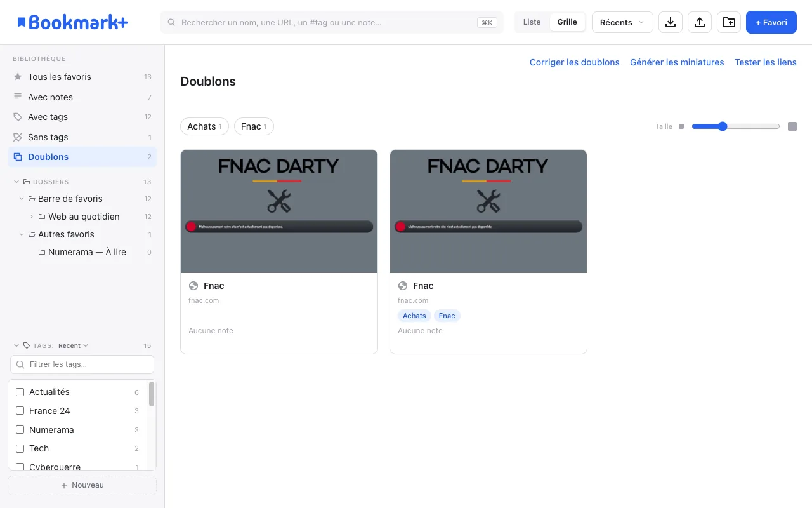The image size is (812, 508).
Task: Click Générer les miniatures link
Action: tap(677, 62)
